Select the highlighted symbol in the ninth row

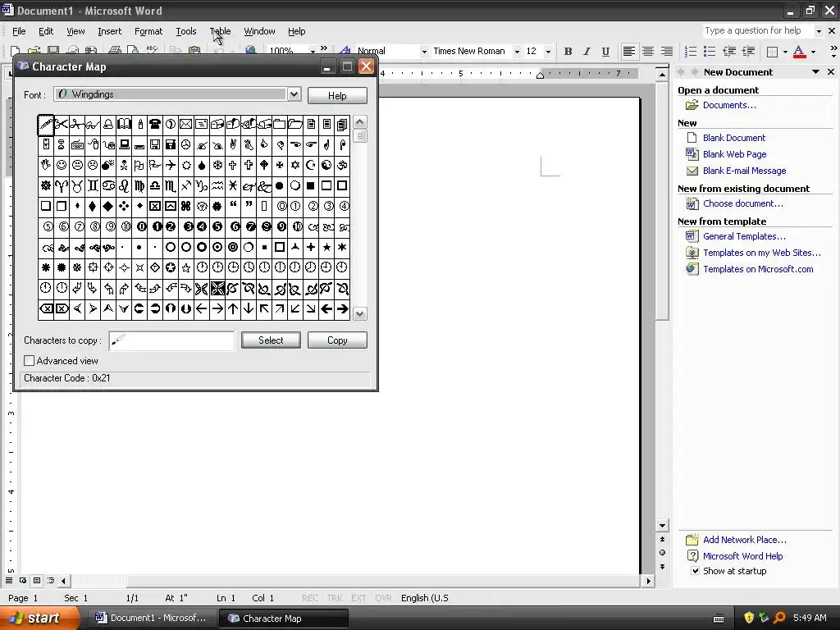[x=217, y=289]
